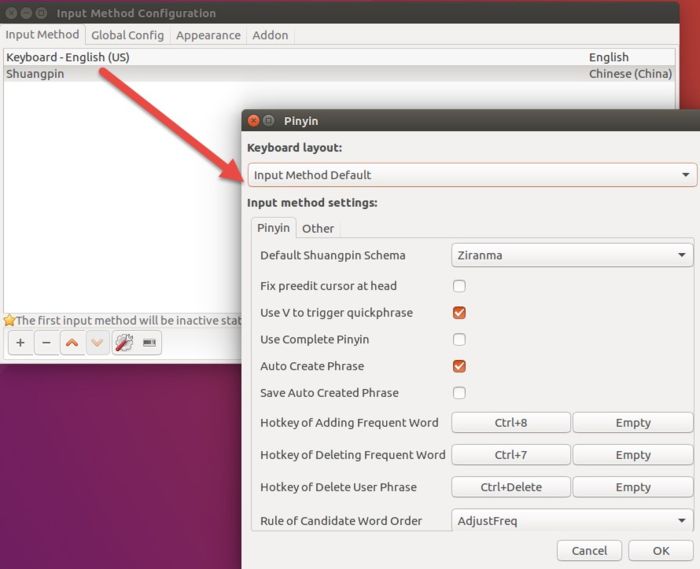Viewport: 700px width, 569px height.
Task: Click Ctrl+8 hotkey button for adding word
Action: point(511,423)
